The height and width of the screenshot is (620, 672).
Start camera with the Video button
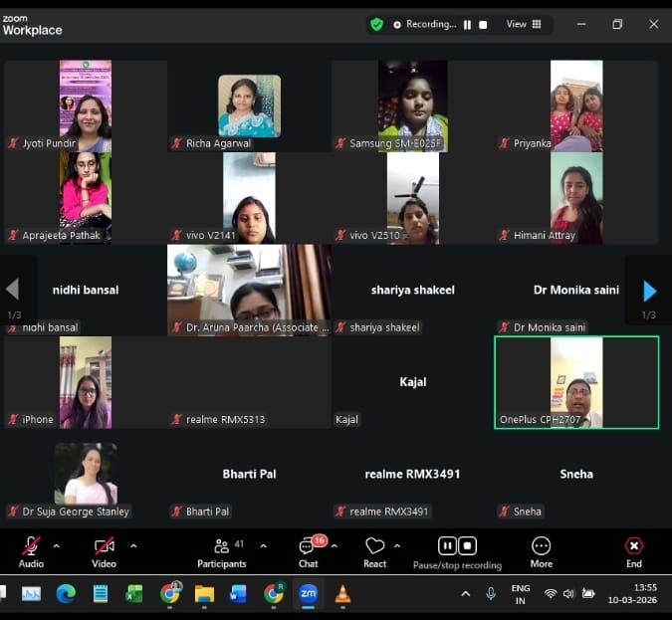[x=104, y=551]
